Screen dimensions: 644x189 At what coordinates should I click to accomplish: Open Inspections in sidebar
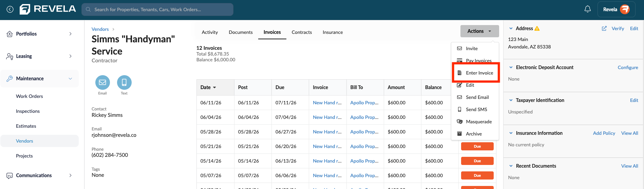click(x=28, y=111)
